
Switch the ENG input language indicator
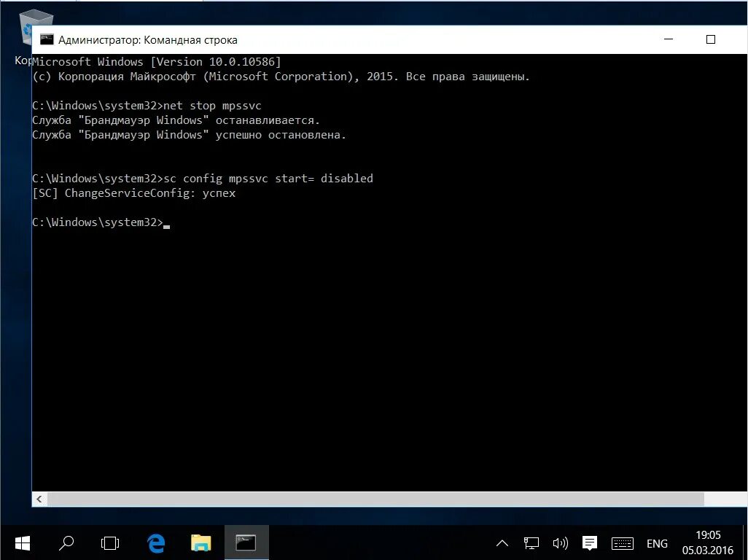coord(657,544)
